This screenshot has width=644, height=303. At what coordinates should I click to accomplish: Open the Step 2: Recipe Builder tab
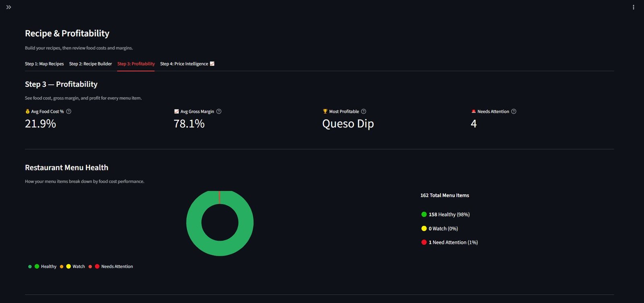click(91, 64)
